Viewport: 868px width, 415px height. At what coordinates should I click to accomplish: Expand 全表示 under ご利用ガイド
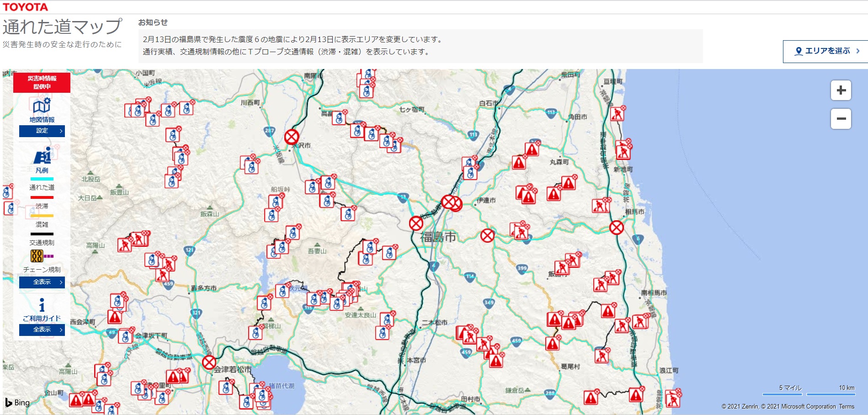tap(42, 330)
